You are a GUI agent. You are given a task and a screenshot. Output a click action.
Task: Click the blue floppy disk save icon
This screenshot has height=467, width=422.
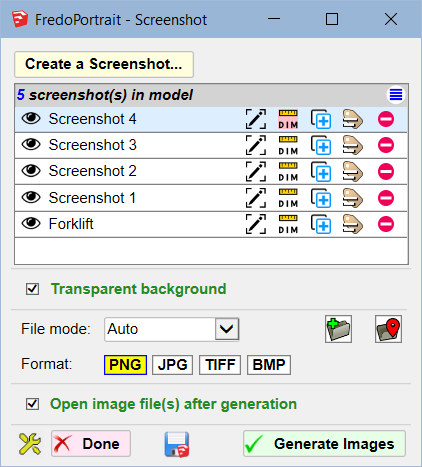click(x=177, y=444)
